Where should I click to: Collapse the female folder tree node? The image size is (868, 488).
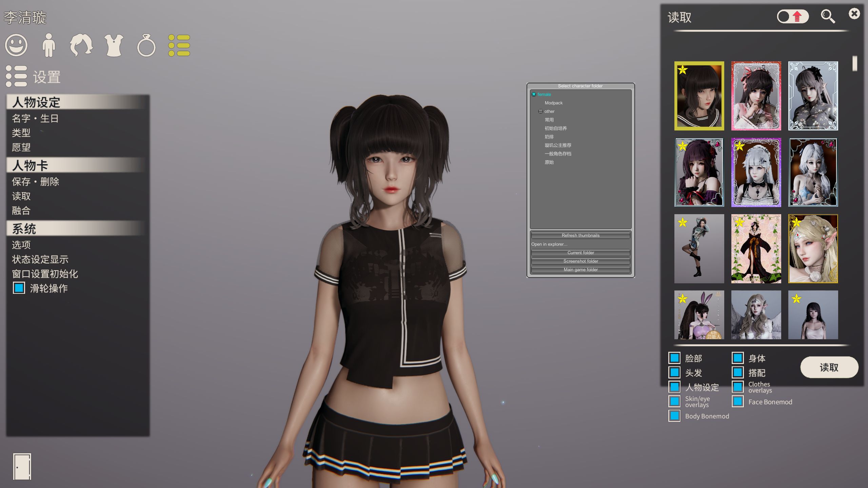[x=534, y=95]
